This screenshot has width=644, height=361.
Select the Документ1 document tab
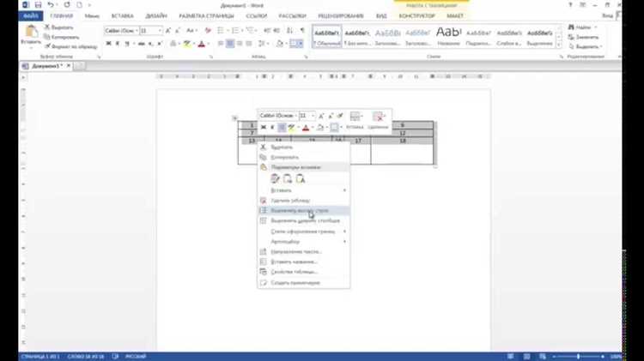tap(46, 66)
